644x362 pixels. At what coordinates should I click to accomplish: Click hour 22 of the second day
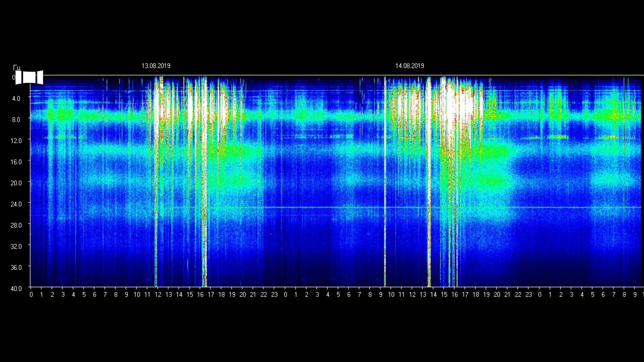click(518, 295)
